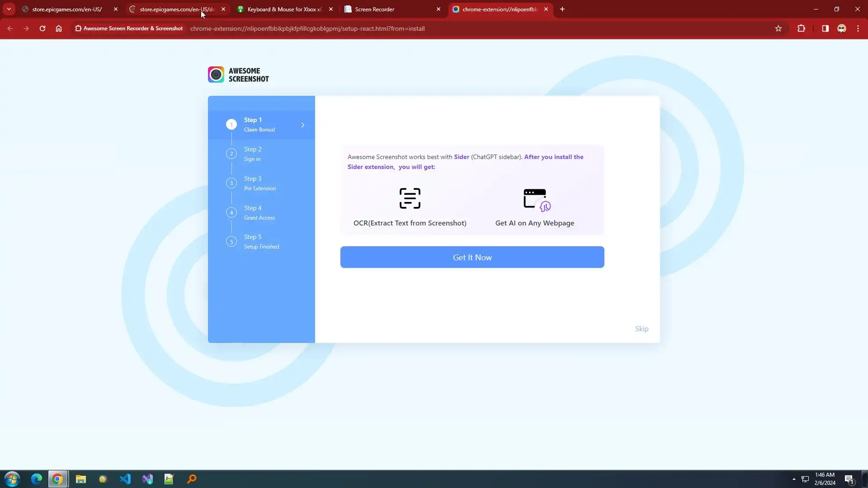Click the Chrome profile avatar icon
The width and height of the screenshot is (868, 488).
tap(841, 28)
